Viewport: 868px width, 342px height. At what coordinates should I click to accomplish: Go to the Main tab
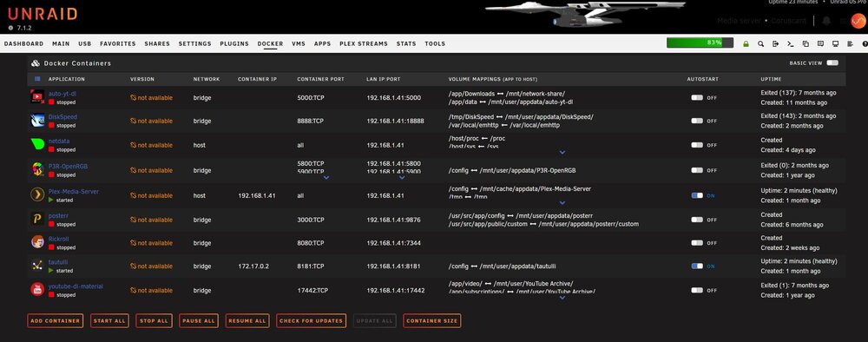tap(61, 43)
